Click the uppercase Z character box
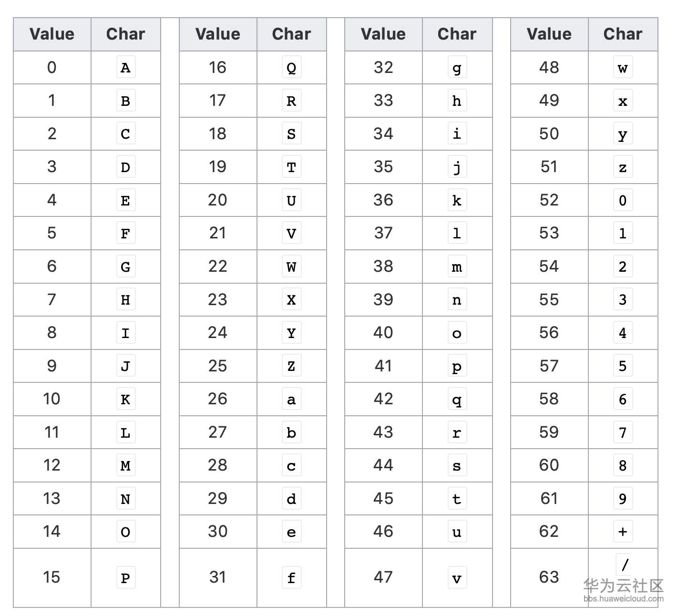The width and height of the screenshot is (678, 616). click(291, 366)
